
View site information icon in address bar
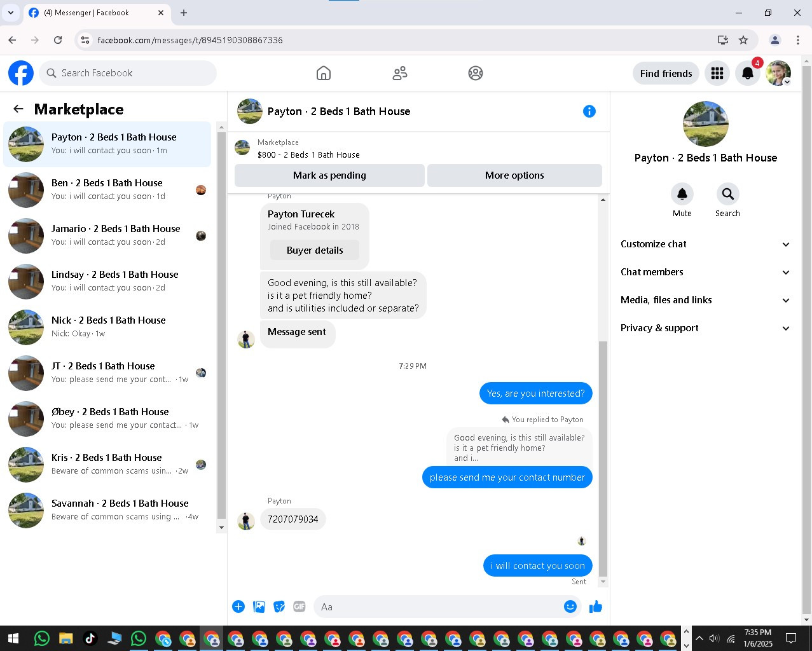coord(85,40)
